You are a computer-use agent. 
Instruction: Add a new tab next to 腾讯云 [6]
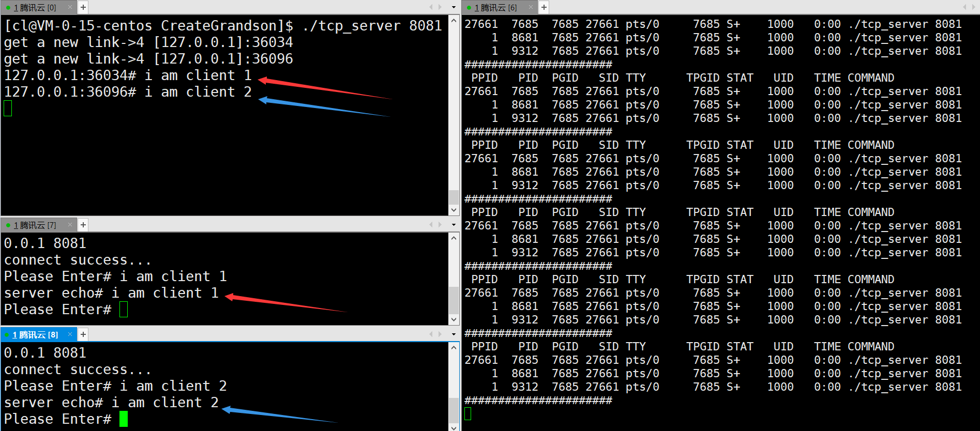(x=544, y=7)
